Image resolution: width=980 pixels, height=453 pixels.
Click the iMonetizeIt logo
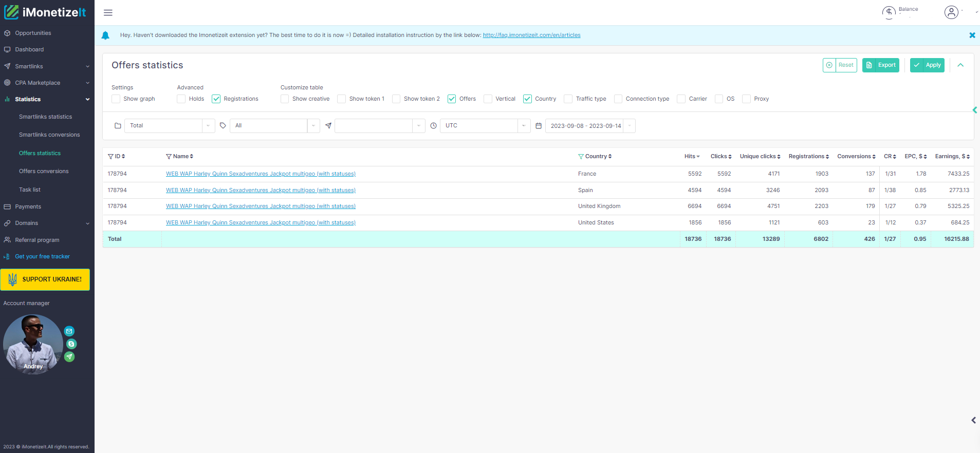click(45, 12)
